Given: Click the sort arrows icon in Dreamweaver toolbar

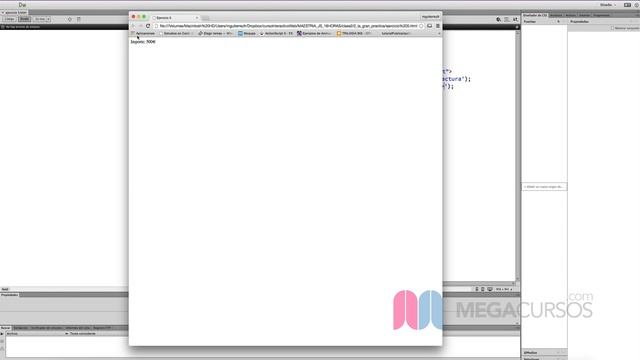Looking at the screenshot, I should pyautogui.click(x=516, y=19).
